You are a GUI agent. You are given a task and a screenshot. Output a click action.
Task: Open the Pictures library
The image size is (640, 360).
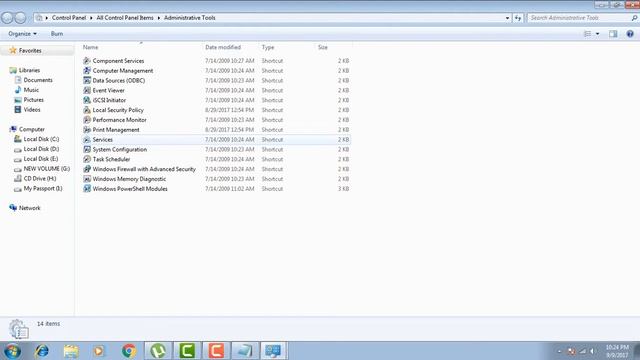point(33,100)
